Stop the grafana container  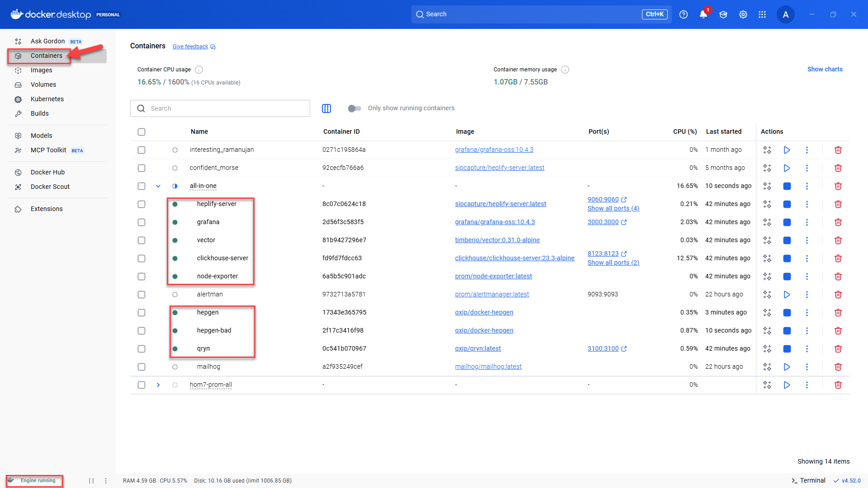pyautogui.click(x=787, y=222)
